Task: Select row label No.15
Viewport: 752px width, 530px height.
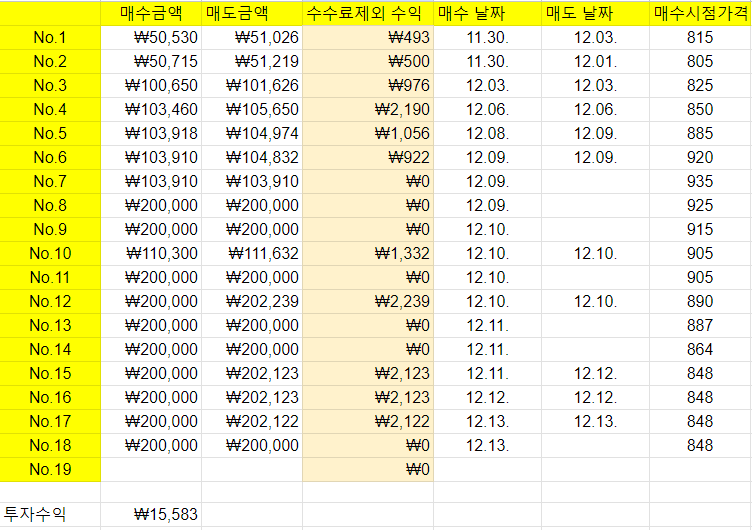Action: [50, 373]
